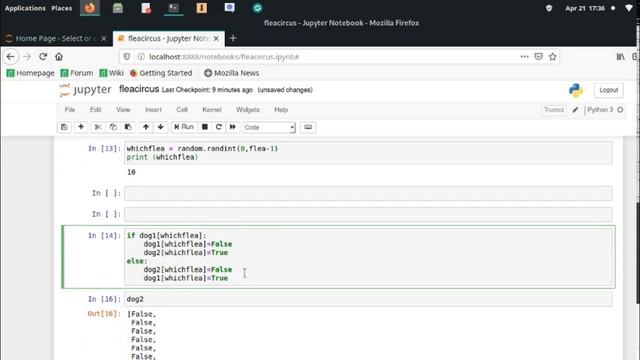Click the second empty In [ ] cell

click(368, 214)
